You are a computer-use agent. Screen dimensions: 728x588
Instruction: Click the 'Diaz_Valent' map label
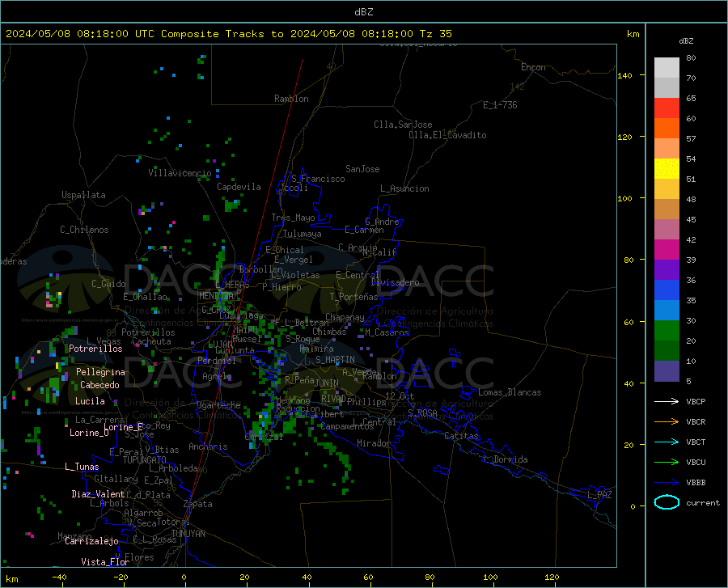tap(98, 494)
